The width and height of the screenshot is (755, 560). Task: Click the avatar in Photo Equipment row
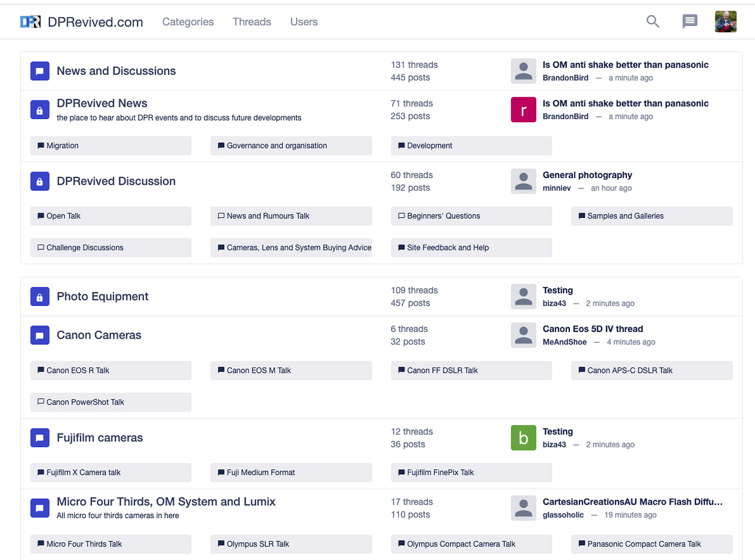(x=523, y=296)
